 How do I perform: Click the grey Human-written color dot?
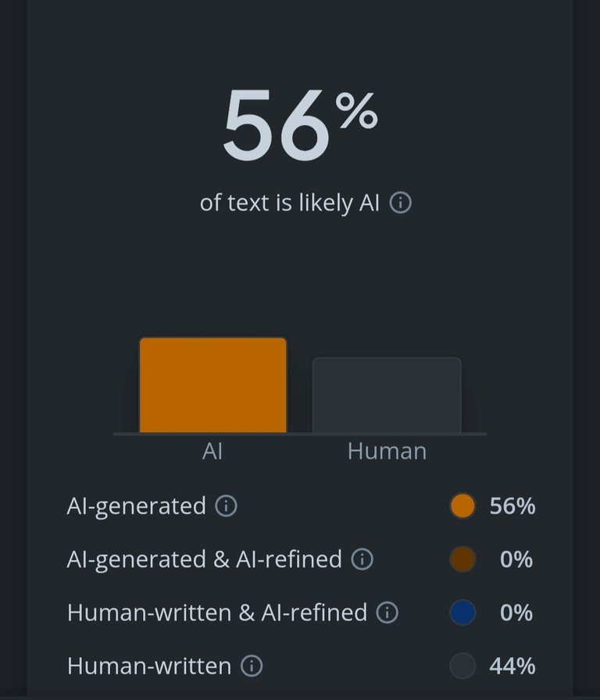pos(462,666)
